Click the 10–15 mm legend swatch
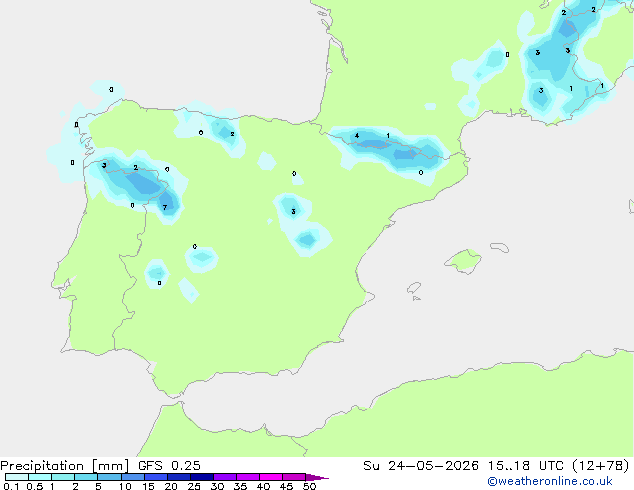This screenshot has height=490, width=634. click(133, 477)
